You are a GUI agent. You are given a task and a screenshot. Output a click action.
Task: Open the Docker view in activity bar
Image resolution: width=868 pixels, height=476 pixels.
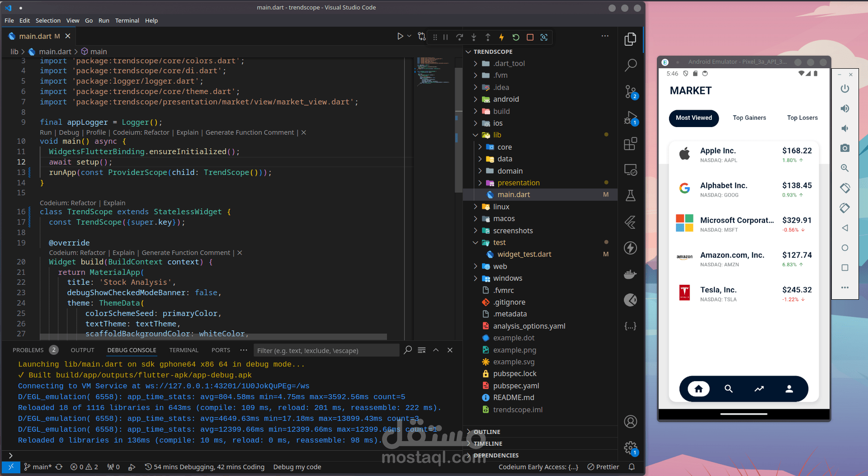coord(630,274)
